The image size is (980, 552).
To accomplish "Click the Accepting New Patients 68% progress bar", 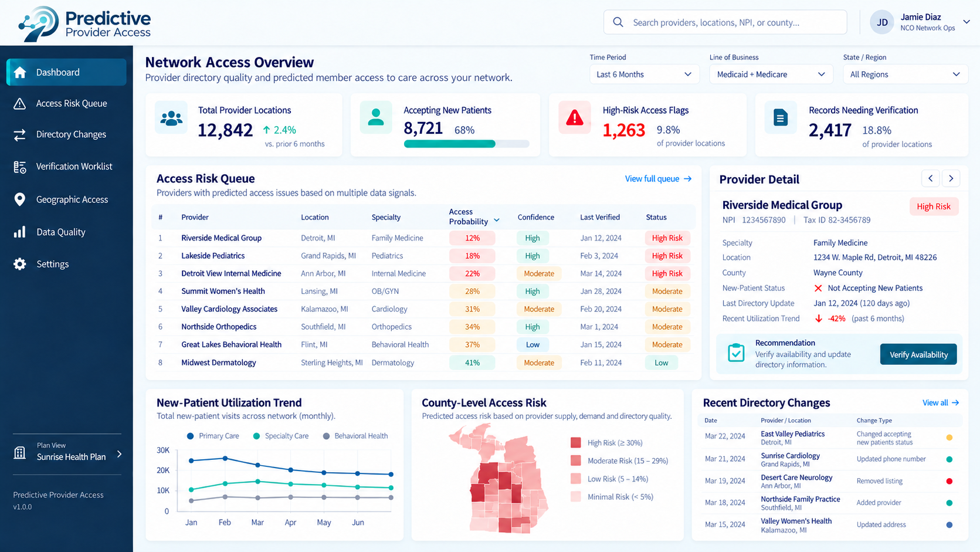I will point(467,144).
